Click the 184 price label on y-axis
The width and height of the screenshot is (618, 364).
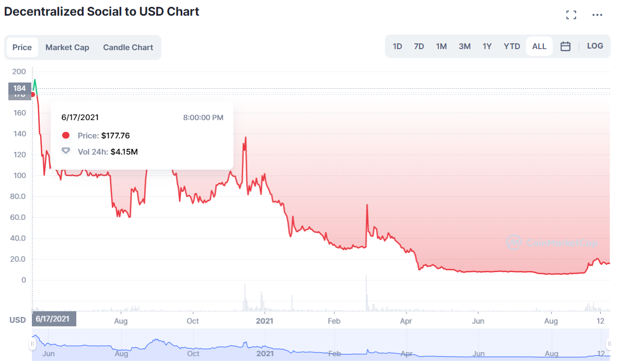(20, 88)
